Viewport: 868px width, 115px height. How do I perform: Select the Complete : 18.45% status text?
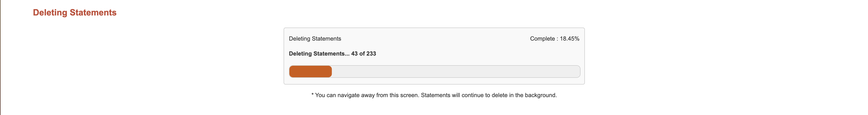coord(555,39)
